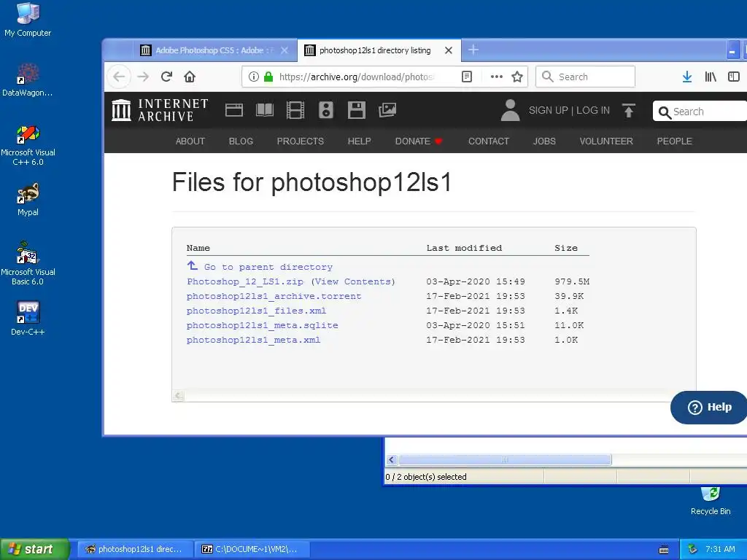This screenshot has width=747, height=560.
Task: Reload the current page
Action: [166, 77]
